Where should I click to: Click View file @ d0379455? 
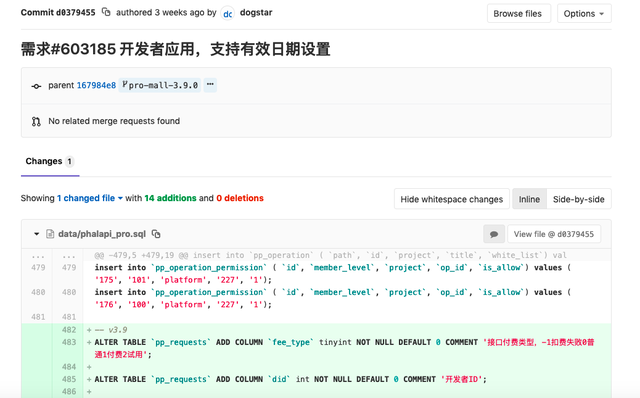coord(553,234)
